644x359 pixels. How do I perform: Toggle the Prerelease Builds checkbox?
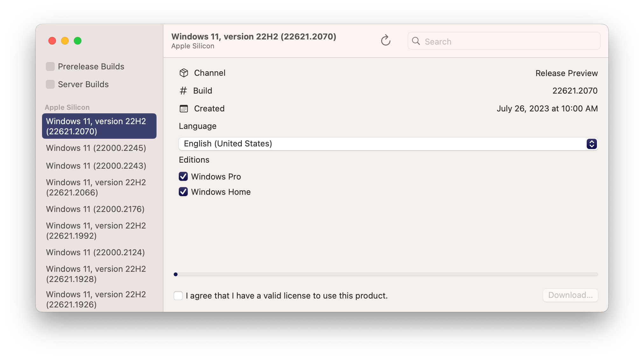(x=50, y=67)
